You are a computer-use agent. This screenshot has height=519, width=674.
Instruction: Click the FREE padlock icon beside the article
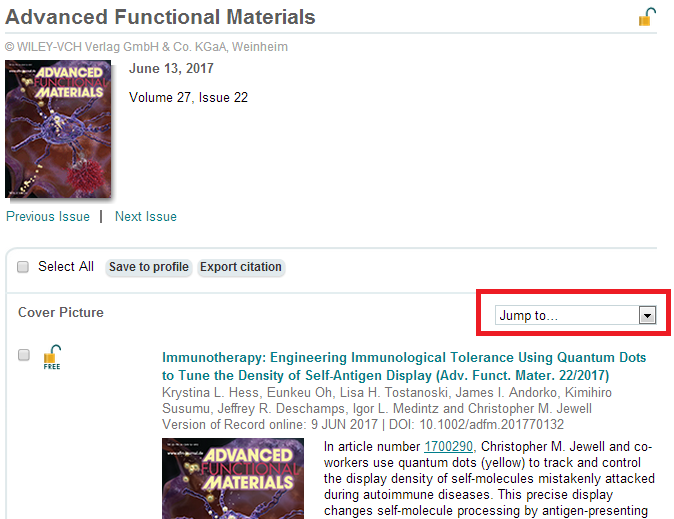point(52,357)
